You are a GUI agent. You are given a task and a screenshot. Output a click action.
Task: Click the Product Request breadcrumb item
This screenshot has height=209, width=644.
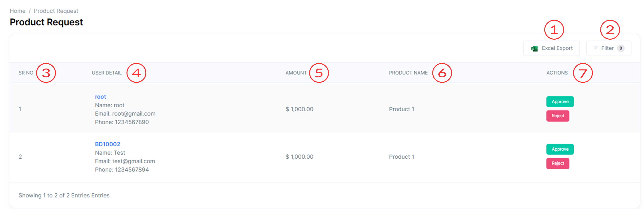[x=56, y=11]
